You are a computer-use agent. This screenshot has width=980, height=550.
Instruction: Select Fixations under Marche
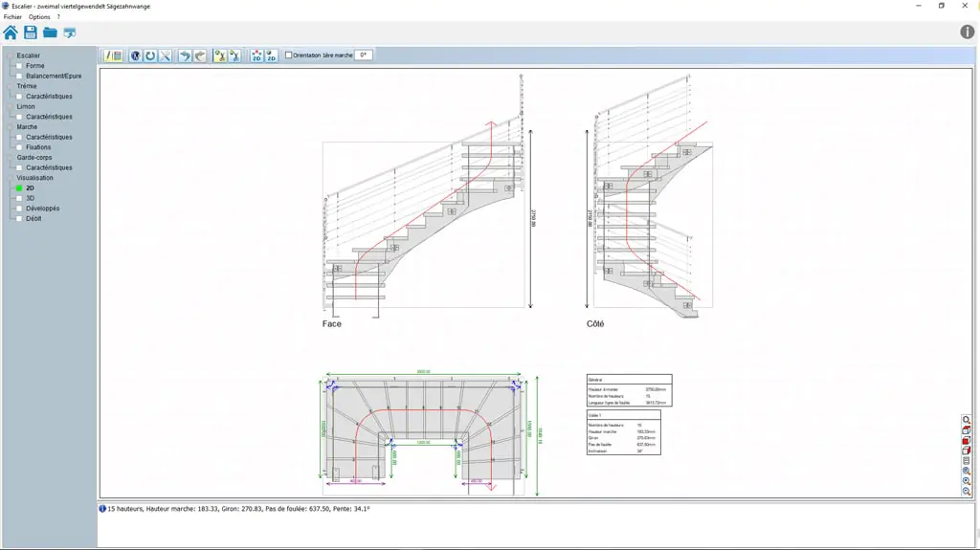38,147
